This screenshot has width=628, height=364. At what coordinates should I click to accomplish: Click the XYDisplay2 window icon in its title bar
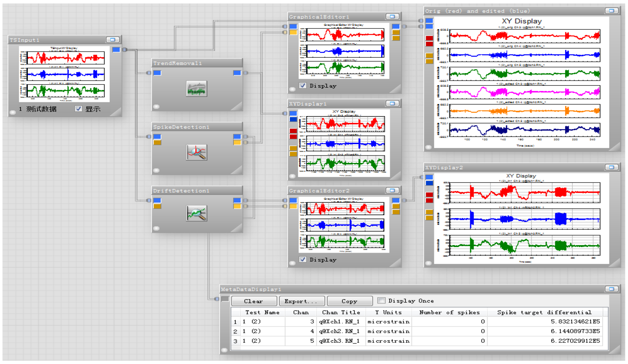(611, 167)
